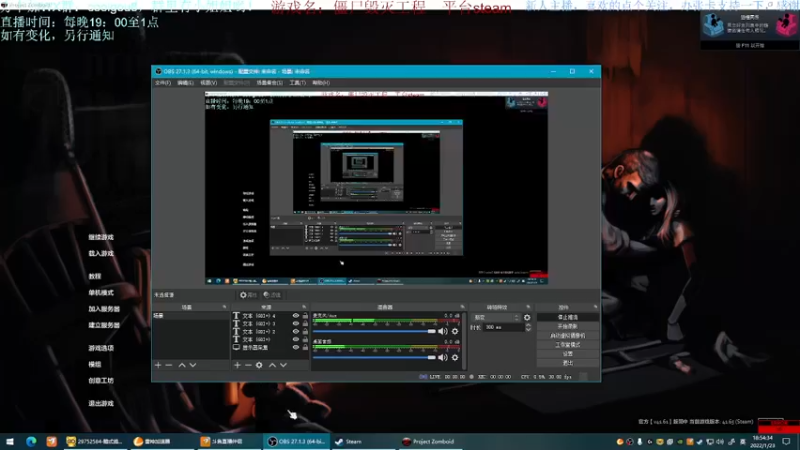This screenshot has width=800, height=450.
Task: Mute the desktop audio speaker icon
Action: pos(442,358)
